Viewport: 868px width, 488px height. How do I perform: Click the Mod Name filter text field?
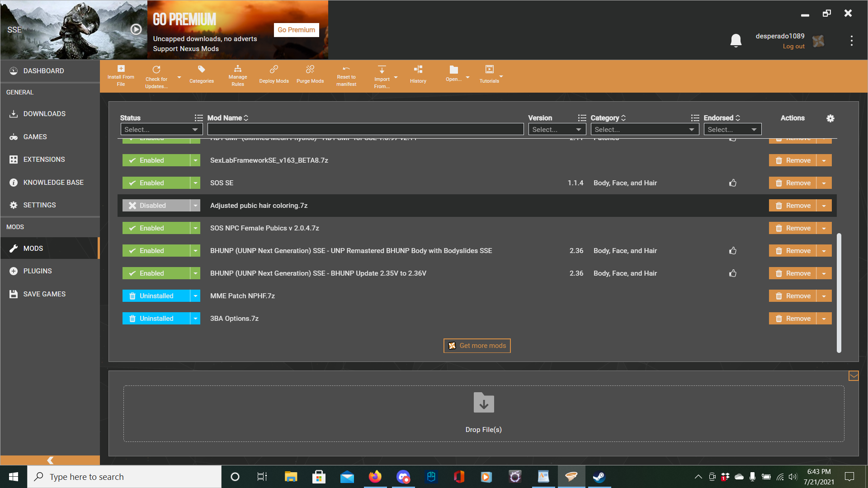click(365, 130)
